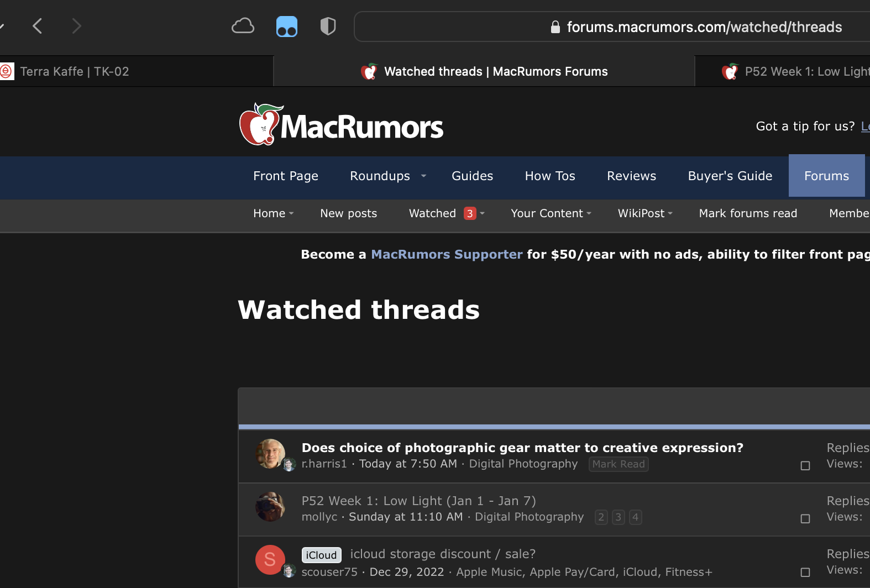Click Mark Read button on first thread
The width and height of the screenshot is (870, 588).
coord(619,464)
